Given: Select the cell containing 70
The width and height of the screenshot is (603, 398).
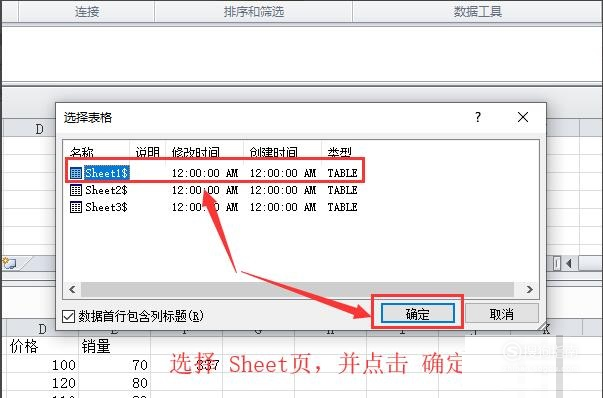Looking at the screenshot, I should [114, 365].
